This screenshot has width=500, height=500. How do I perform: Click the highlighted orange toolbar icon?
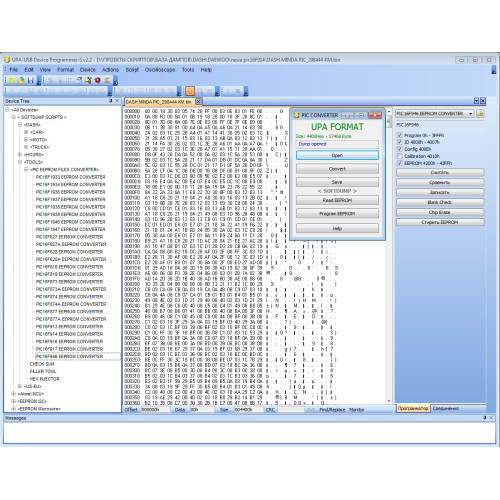190,91
